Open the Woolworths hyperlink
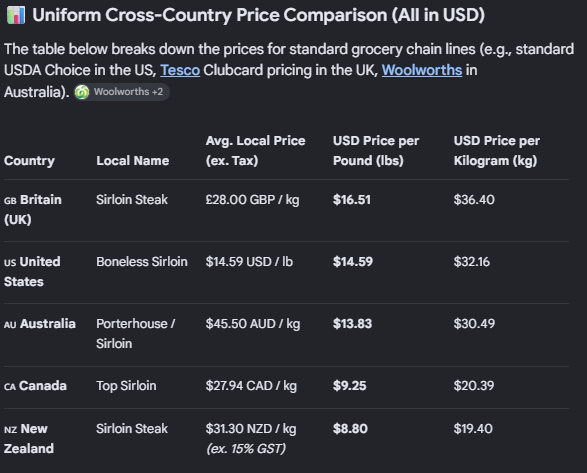Image resolution: width=587 pixels, height=473 pixels. click(x=422, y=70)
